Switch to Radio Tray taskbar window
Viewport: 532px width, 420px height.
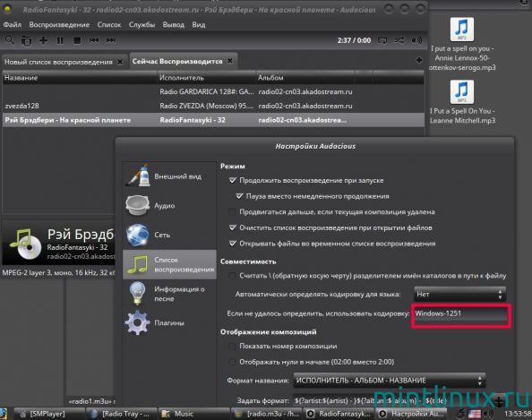click(121, 414)
